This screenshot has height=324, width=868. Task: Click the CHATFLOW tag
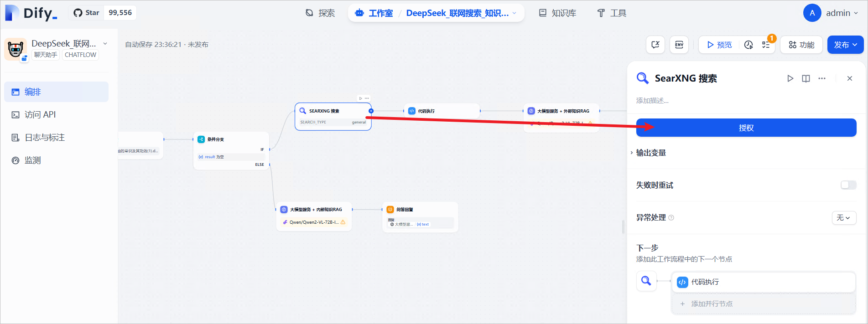coord(80,55)
